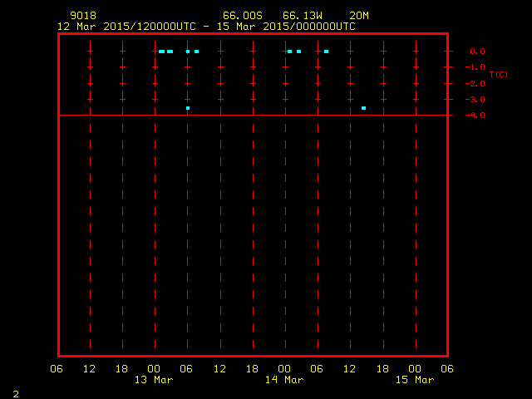
Task: Select the latitude value 66.00S
Action: click(x=243, y=16)
